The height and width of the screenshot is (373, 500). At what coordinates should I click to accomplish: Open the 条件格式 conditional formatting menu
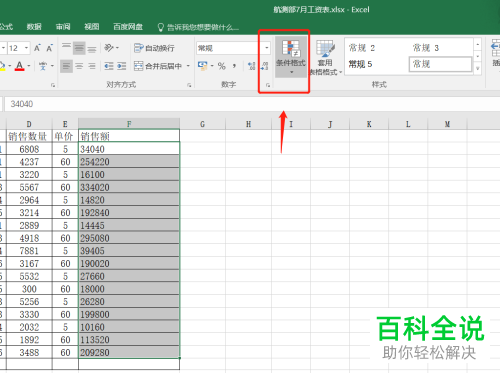pos(291,57)
